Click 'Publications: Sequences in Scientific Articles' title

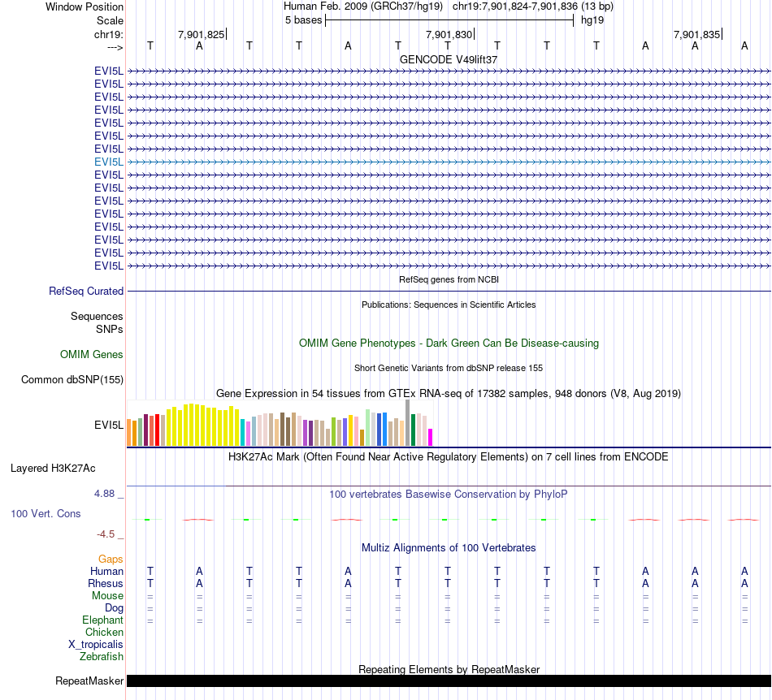pyautogui.click(x=449, y=305)
